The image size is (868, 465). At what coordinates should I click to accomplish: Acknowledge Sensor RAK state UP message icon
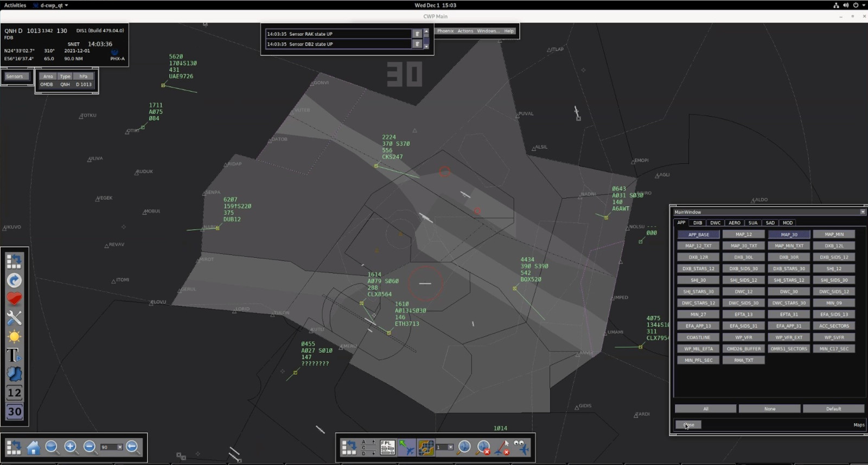(417, 34)
